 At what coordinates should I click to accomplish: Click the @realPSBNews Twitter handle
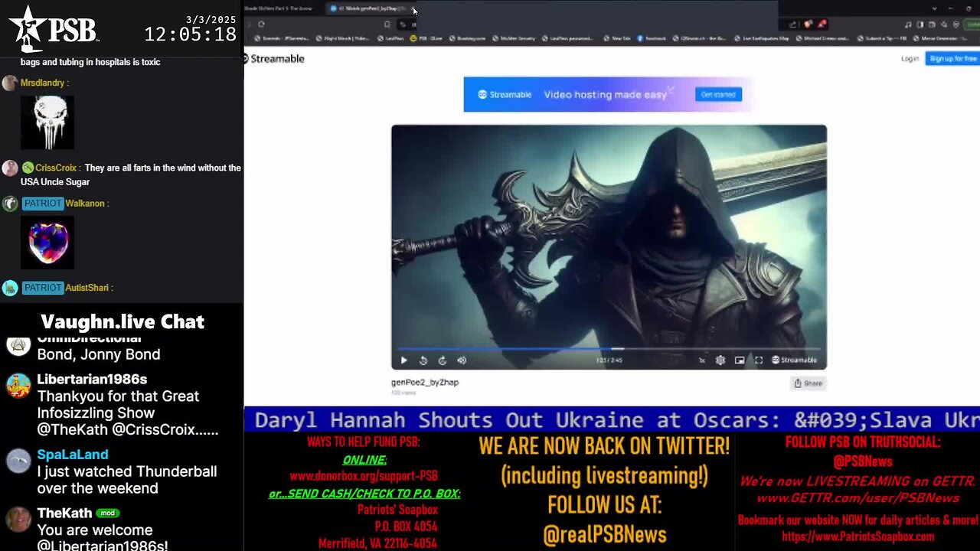point(605,535)
